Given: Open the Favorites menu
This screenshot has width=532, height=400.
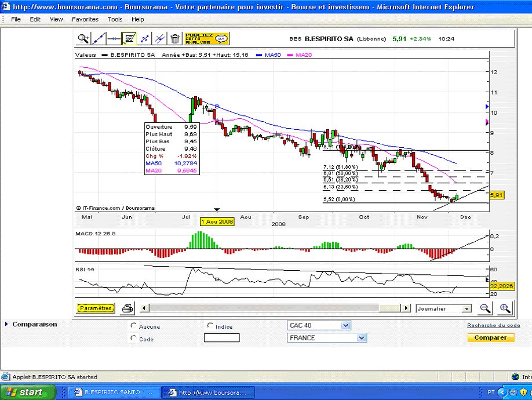Looking at the screenshot, I should click(x=85, y=19).
